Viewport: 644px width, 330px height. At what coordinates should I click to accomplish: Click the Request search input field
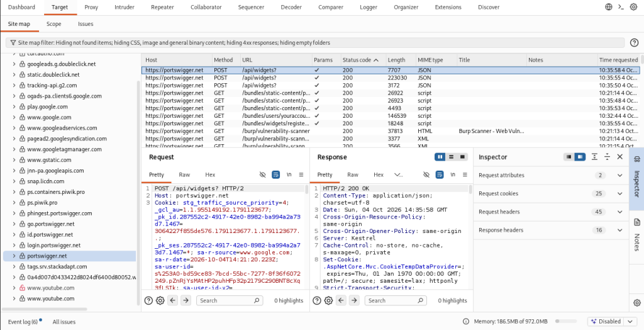tap(229, 300)
